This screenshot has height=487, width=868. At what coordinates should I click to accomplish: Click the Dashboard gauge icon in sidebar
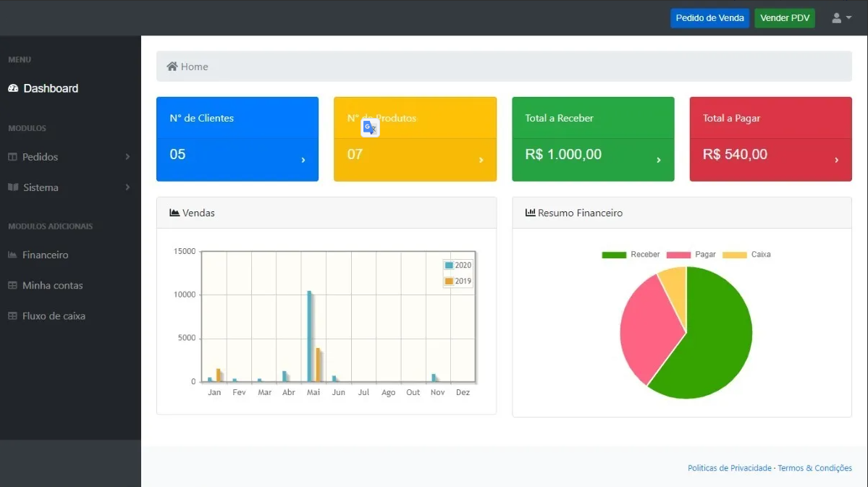[x=13, y=88]
